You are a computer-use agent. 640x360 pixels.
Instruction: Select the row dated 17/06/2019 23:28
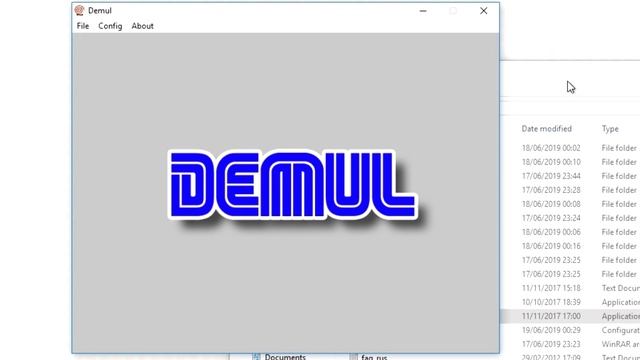(570, 190)
